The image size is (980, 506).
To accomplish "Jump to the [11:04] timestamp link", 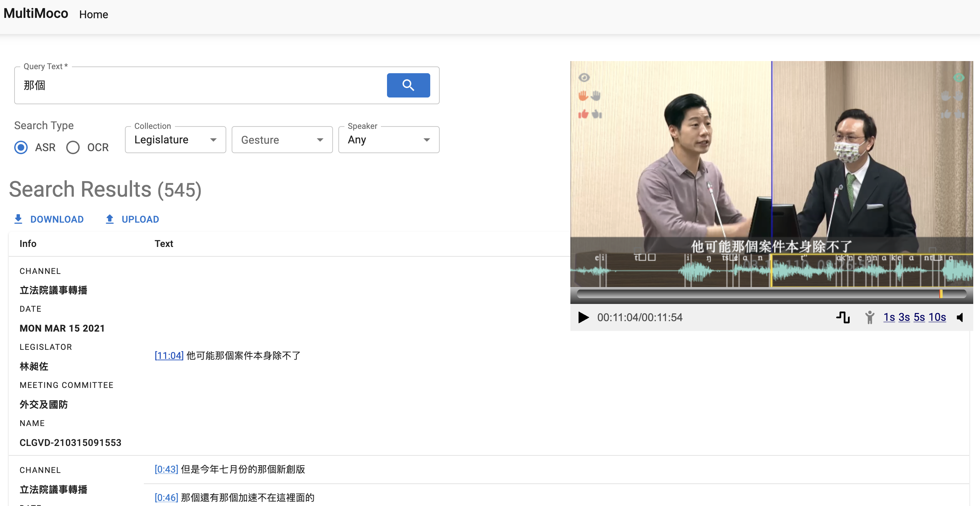I will (169, 356).
